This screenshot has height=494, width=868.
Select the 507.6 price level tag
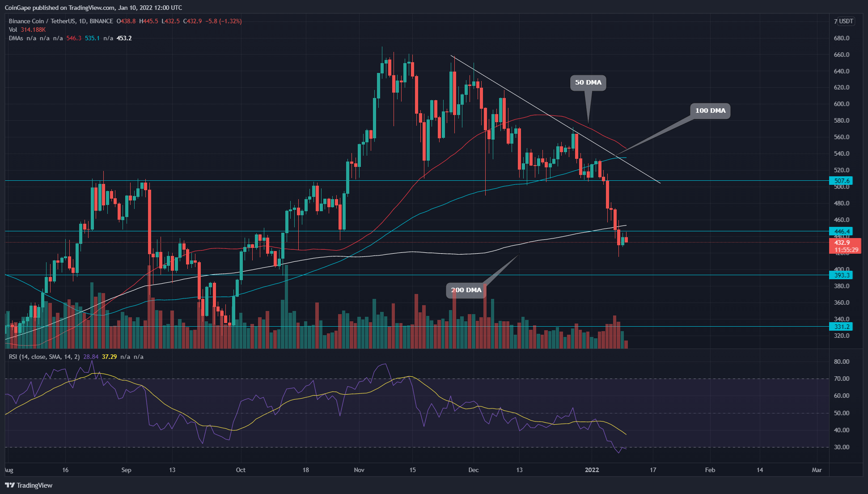tap(841, 181)
